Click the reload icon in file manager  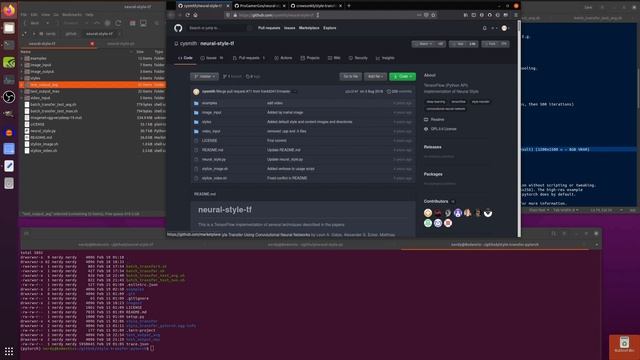[118, 23]
